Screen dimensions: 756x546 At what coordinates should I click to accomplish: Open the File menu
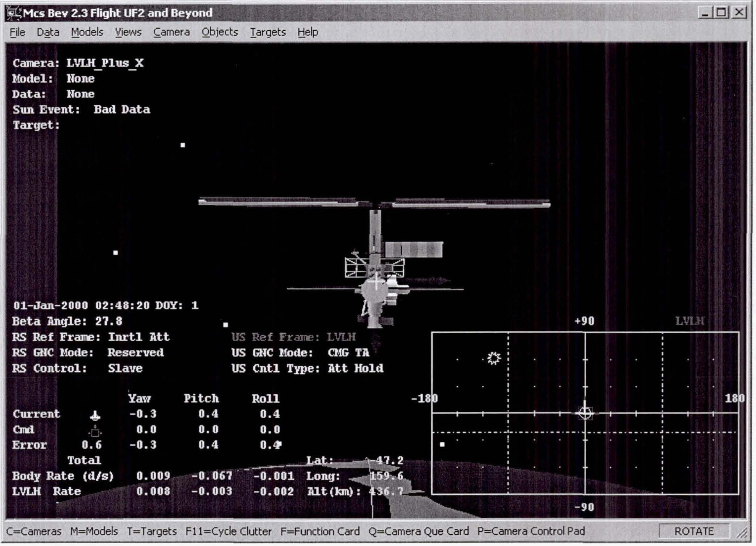coord(17,32)
